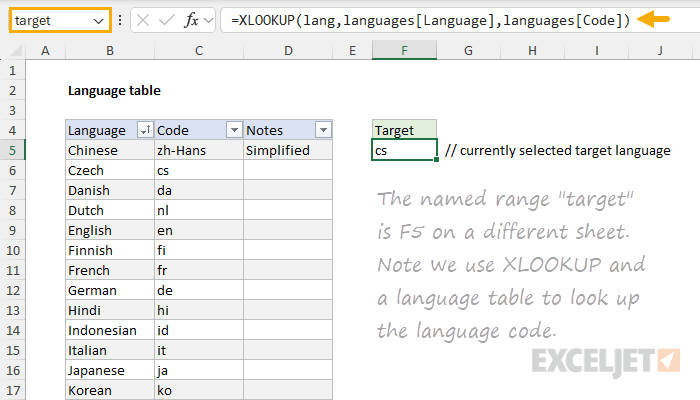Viewport: 700px width, 400px height.
Task: Select row 1 header
Action: click(x=12, y=71)
